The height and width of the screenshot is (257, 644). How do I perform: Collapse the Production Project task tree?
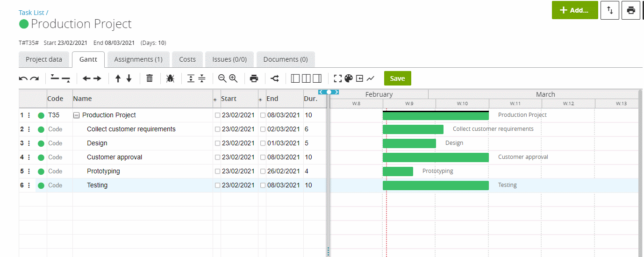77,115
